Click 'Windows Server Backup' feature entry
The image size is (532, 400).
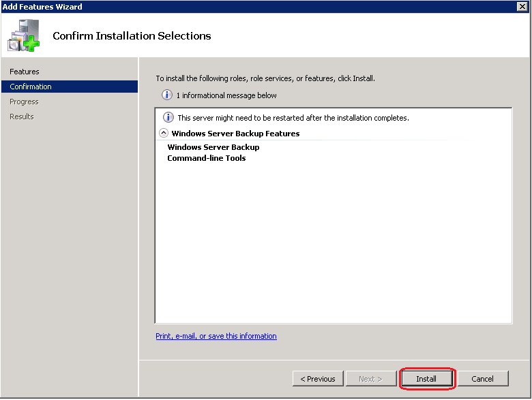point(213,147)
